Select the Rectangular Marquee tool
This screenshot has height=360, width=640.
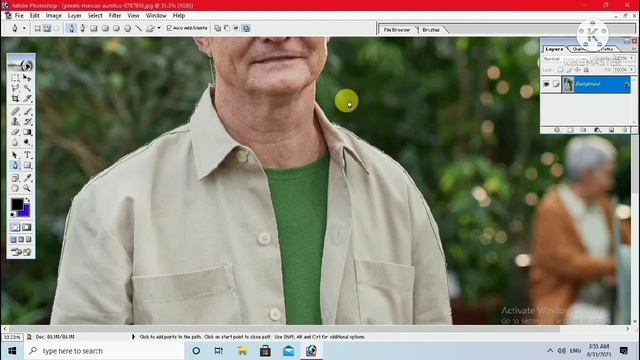point(16,78)
